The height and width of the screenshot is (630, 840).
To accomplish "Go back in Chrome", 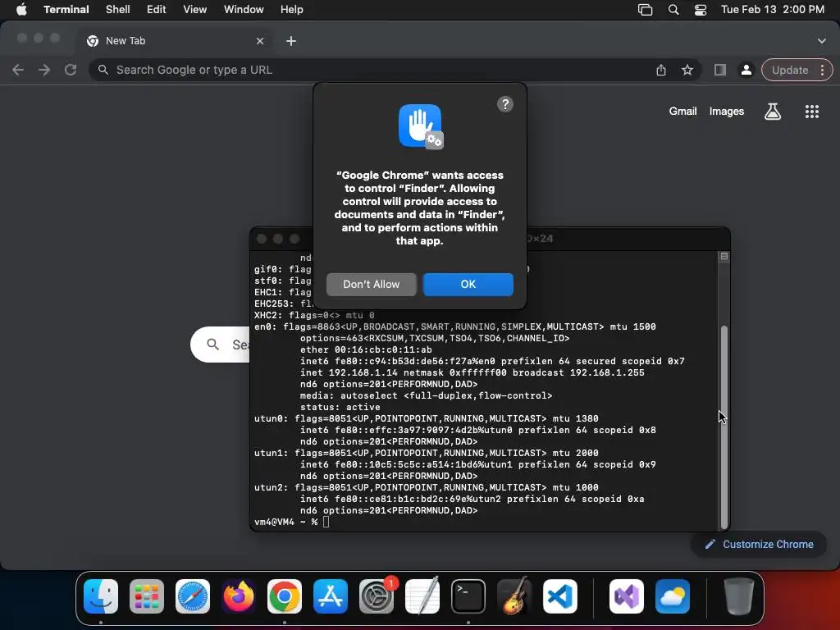I will click(18, 70).
